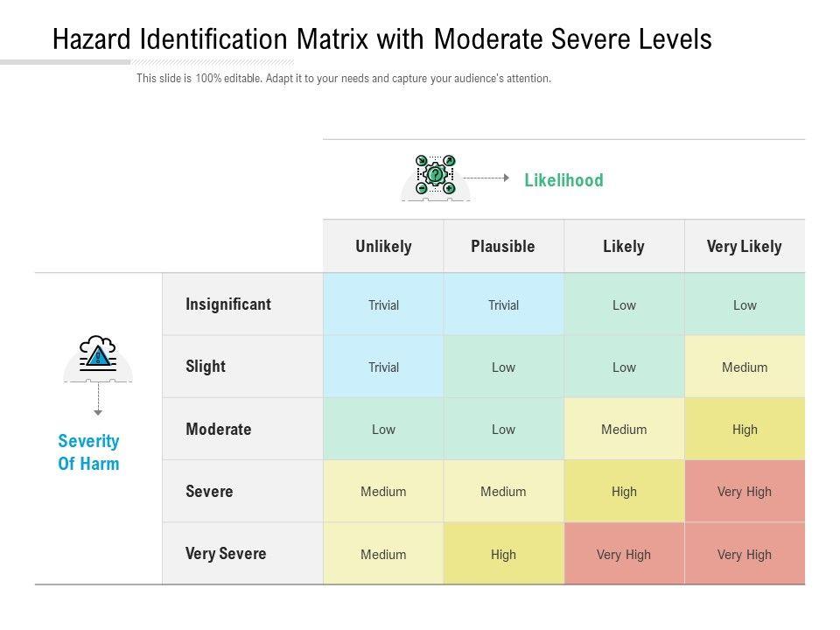Select the Unlikely column header

pos(383,247)
